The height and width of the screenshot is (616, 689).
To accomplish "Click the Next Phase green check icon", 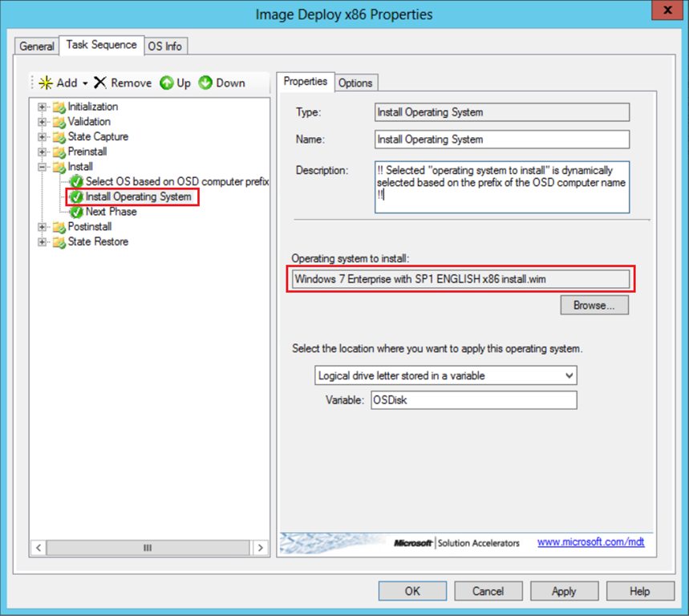I will coord(76,212).
